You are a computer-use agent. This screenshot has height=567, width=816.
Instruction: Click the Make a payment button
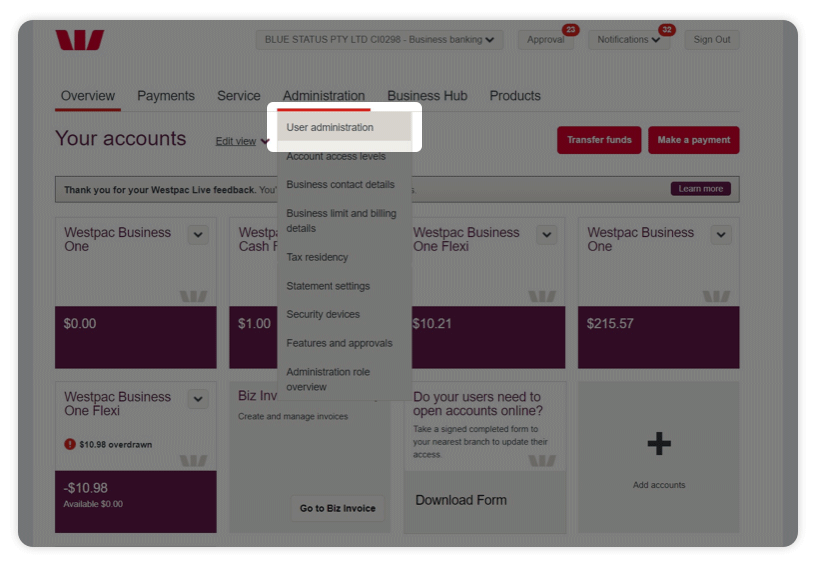(693, 140)
